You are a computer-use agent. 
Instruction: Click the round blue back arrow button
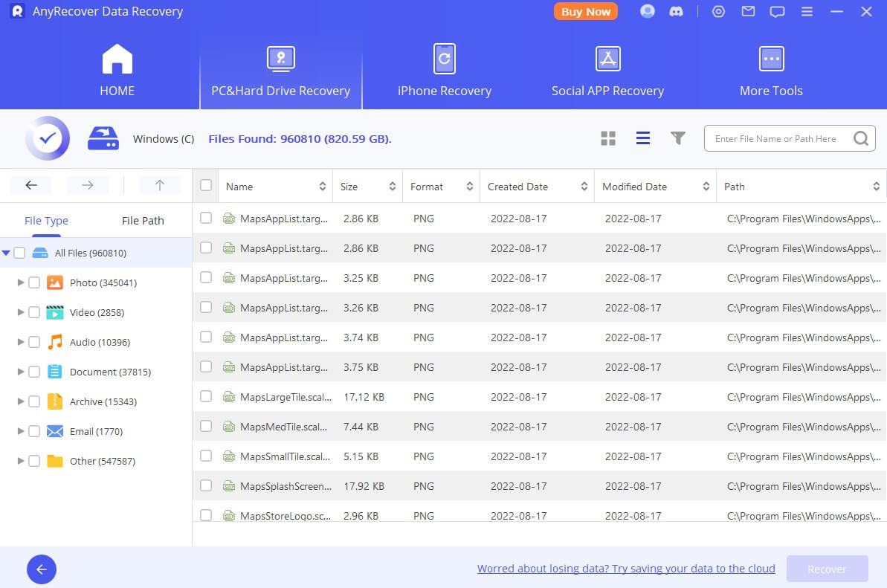click(42, 569)
